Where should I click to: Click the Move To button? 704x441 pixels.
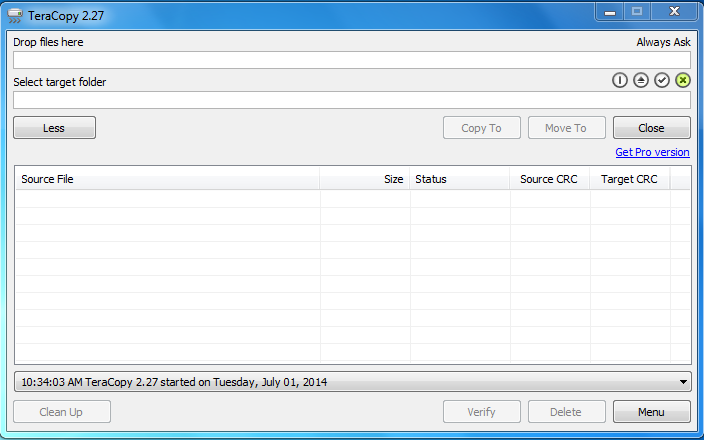[x=567, y=128]
